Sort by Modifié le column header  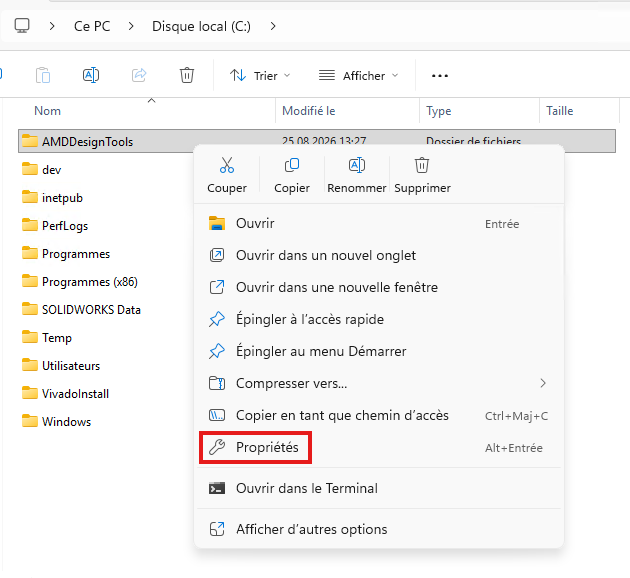[309, 111]
